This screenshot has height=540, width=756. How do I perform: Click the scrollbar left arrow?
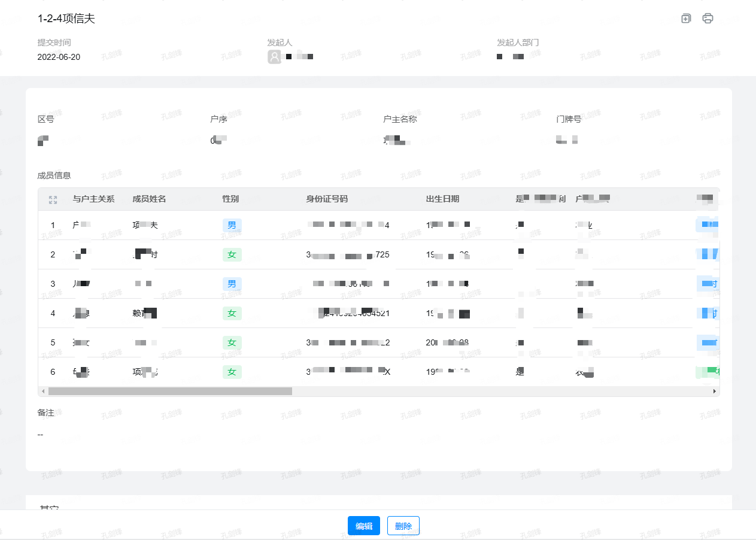click(x=42, y=391)
